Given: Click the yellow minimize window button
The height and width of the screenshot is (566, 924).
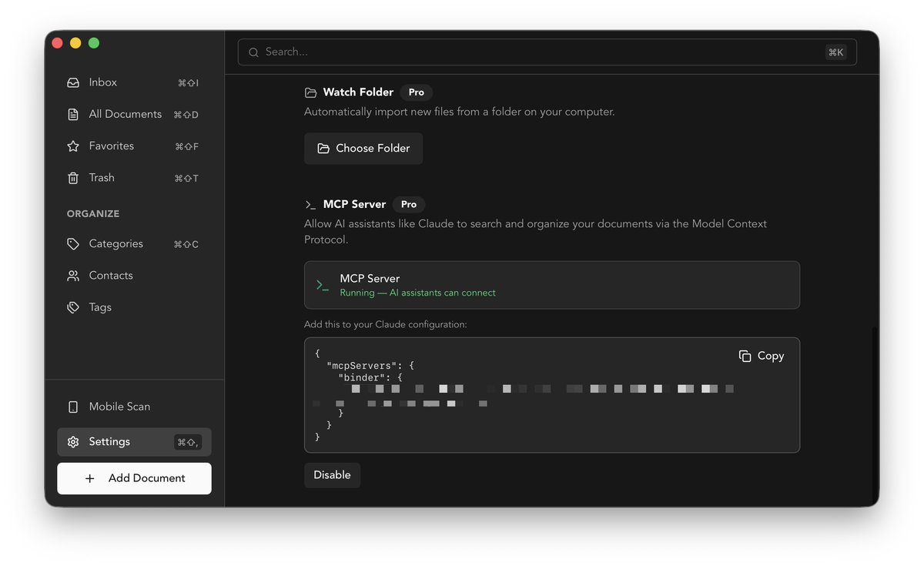Looking at the screenshot, I should (75, 43).
